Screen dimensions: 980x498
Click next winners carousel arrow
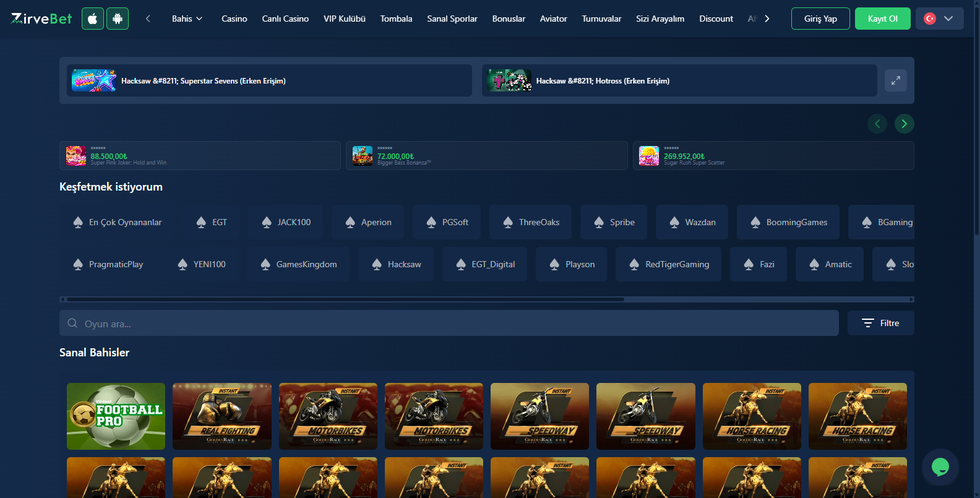click(905, 124)
